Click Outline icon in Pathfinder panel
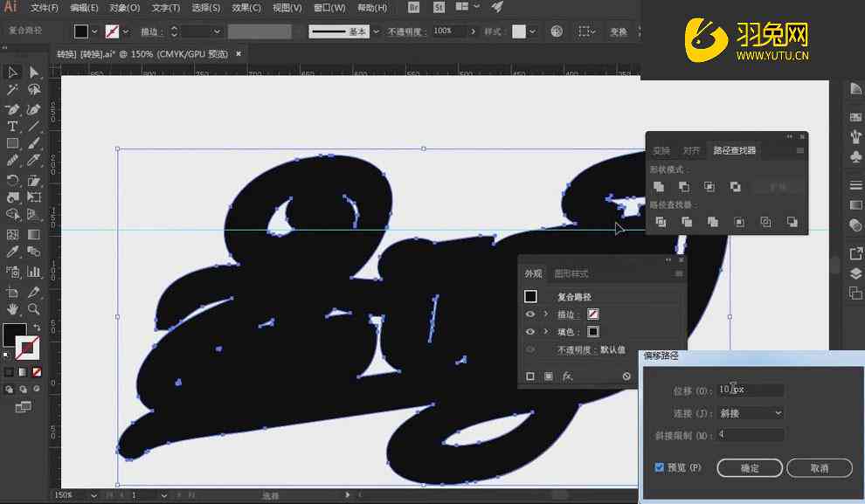 tap(765, 222)
